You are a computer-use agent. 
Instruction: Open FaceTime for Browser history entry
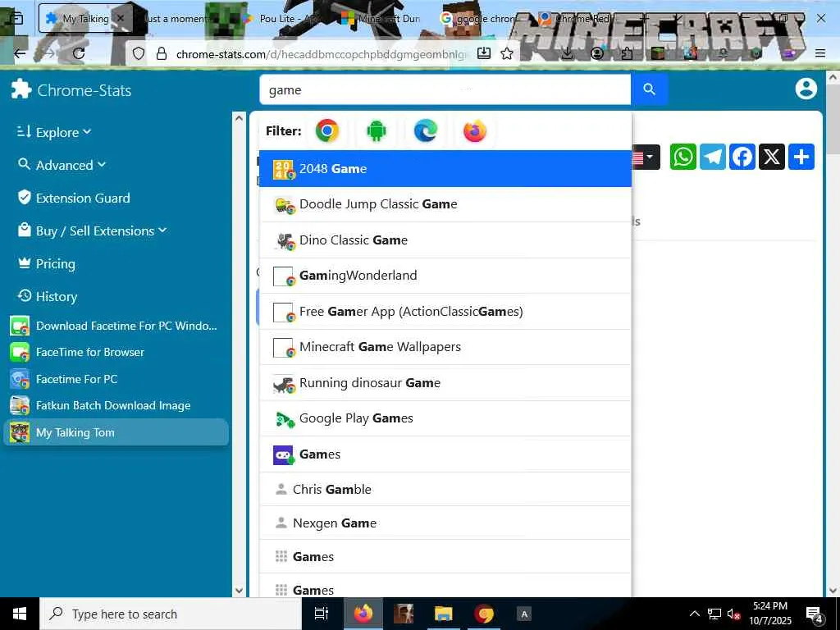click(77, 353)
